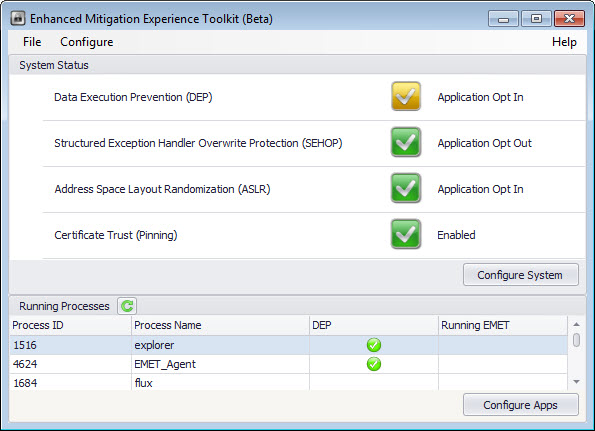Refresh the Running Processes list
This screenshot has width=595, height=431.
(127, 306)
